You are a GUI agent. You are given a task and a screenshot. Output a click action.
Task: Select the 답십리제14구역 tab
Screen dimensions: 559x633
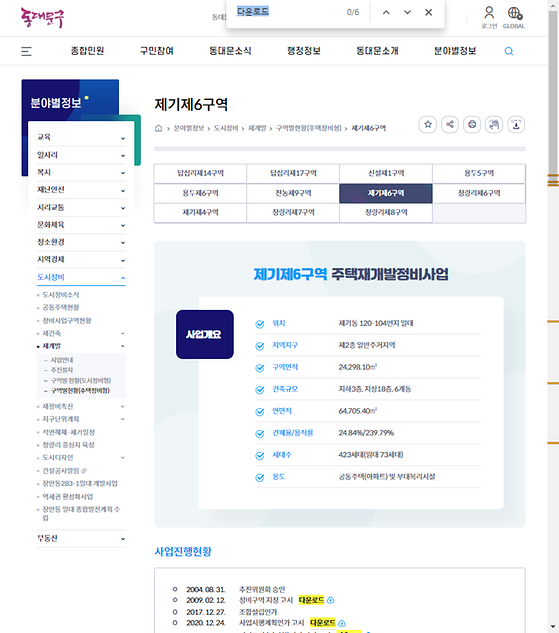(200, 173)
